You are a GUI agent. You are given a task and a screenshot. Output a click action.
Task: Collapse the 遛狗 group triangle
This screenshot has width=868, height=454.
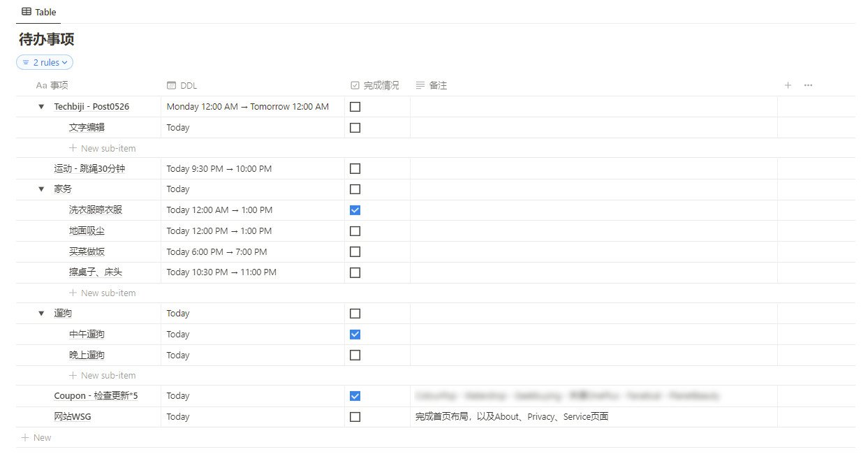pos(41,313)
